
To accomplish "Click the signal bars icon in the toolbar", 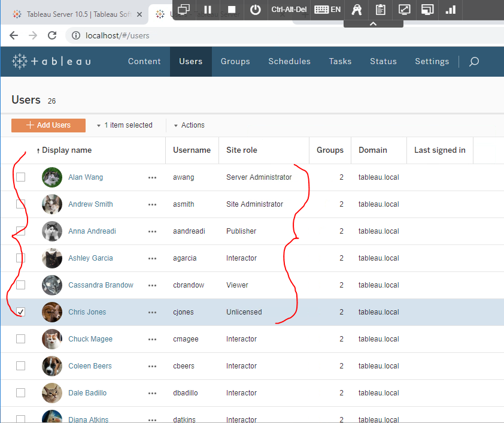I will (x=451, y=10).
